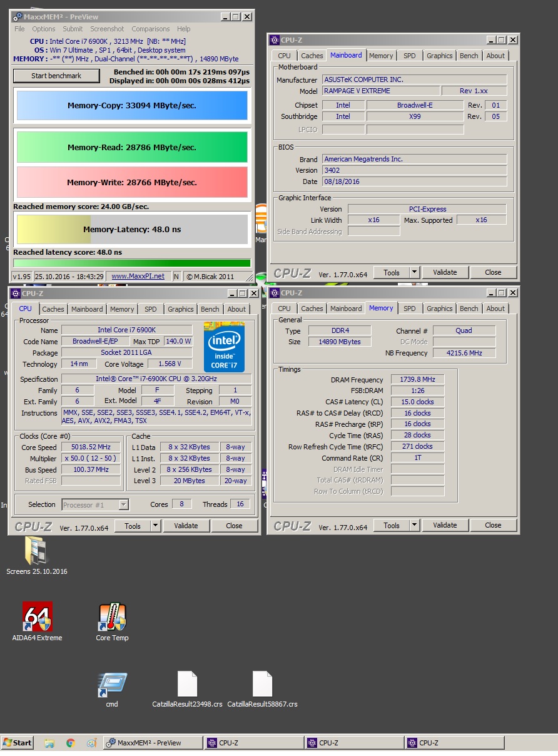Viewport: 558px width, 756px height.
Task: Switch to CPU tab in the Memory CPU-Z window
Action: pos(284,309)
